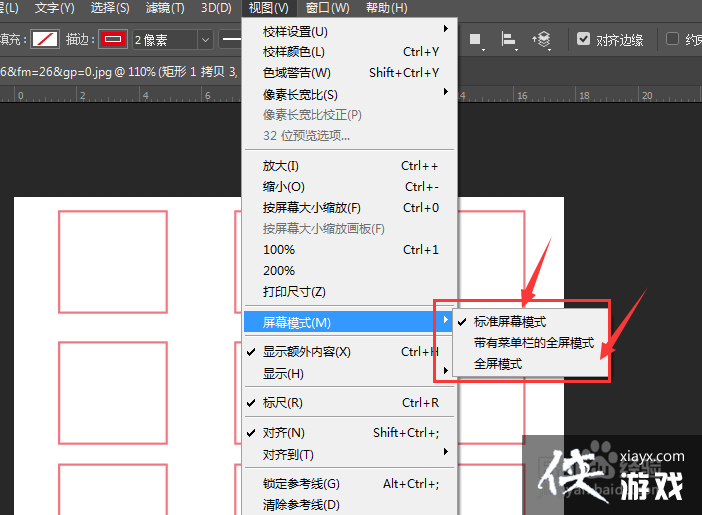Open the 窗口 menu
This screenshot has height=515, width=702.
(327, 8)
